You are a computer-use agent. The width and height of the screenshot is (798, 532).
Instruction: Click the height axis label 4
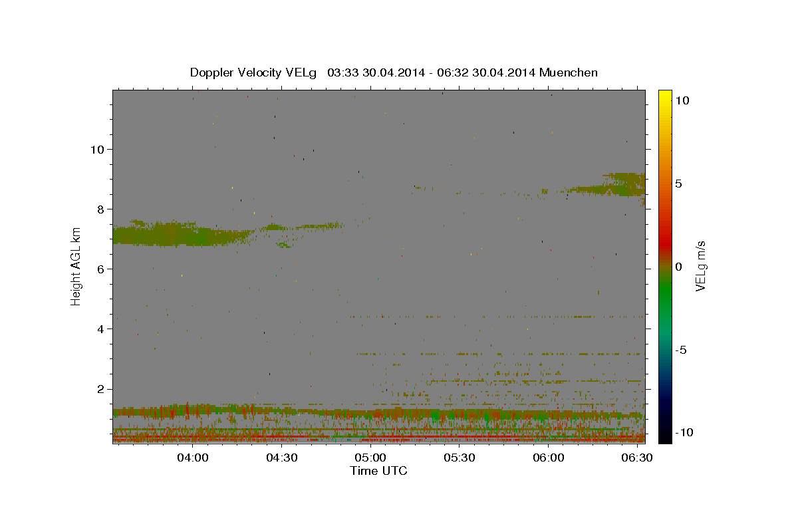pos(100,329)
